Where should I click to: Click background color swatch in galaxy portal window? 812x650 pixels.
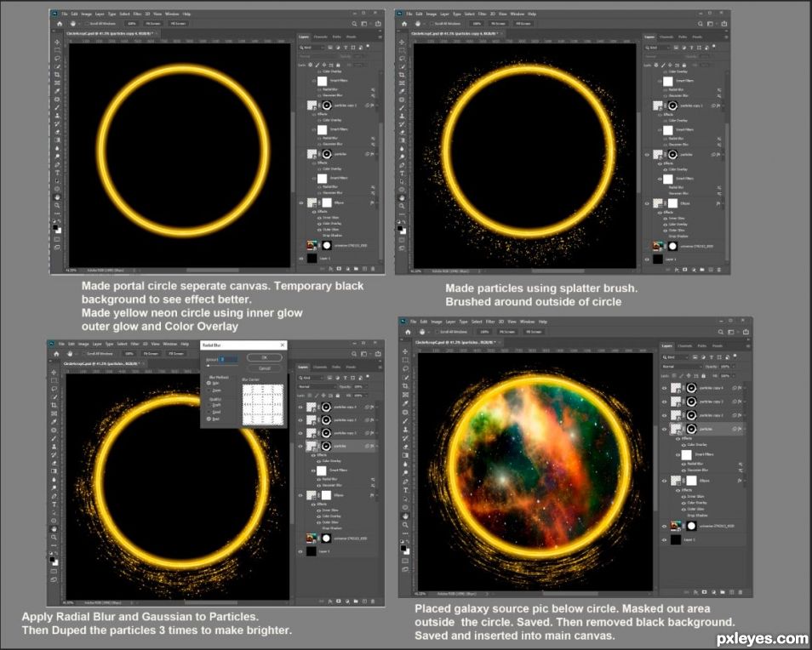(407, 552)
